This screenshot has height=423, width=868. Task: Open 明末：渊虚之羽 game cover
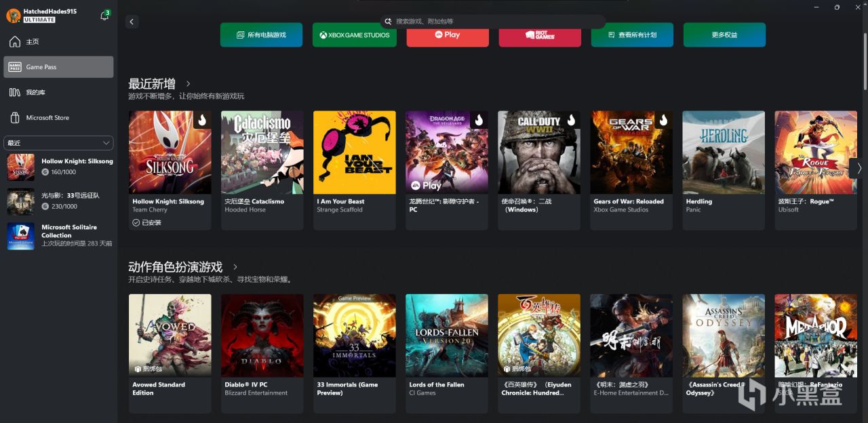tap(631, 336)
